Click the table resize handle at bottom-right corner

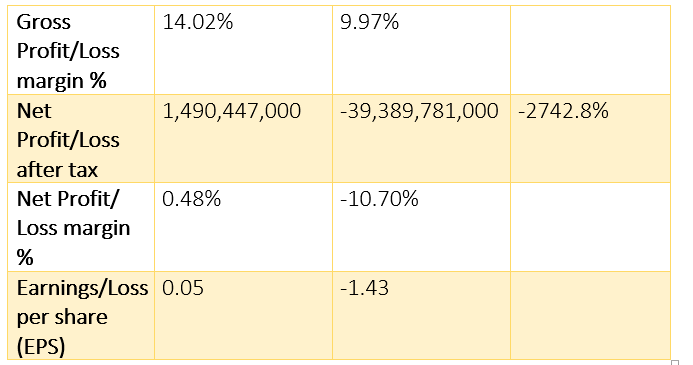tap(674, 363)
